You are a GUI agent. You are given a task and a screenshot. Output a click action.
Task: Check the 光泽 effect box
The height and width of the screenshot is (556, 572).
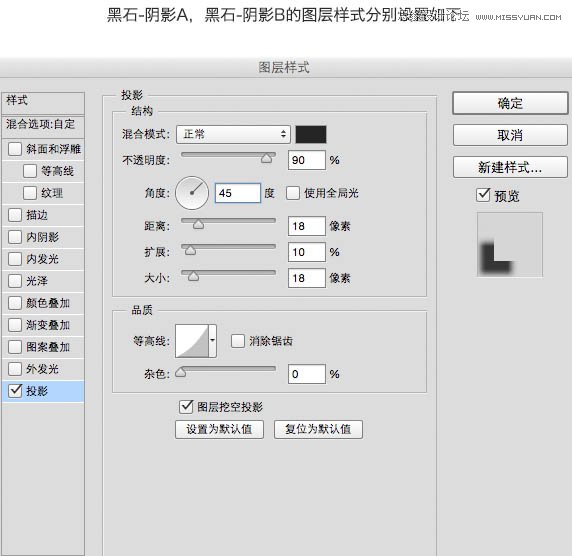coord(15,281)
